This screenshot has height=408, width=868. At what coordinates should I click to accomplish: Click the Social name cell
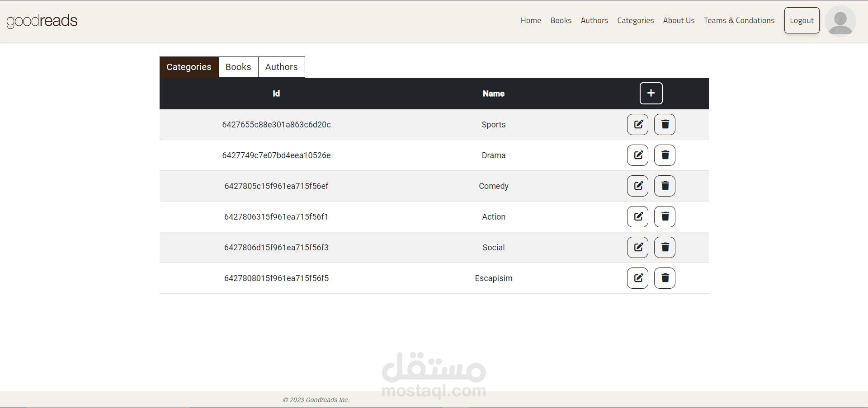click(x=493, y=248)
